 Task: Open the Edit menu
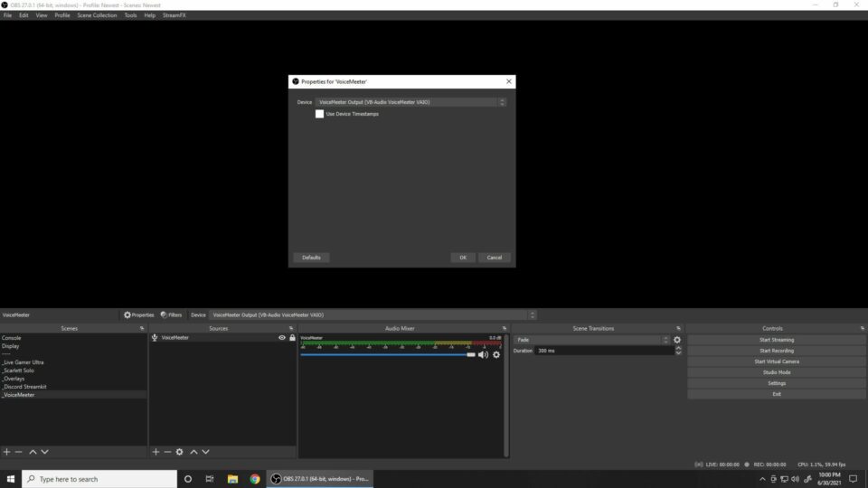pos(24,15)
